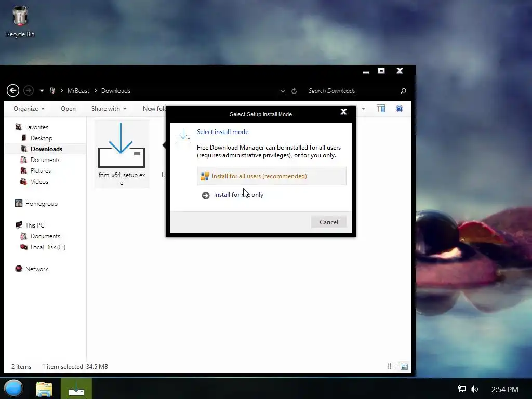The height and width of the screenshot is (399, 532).
Task: Select fdm_x64_setup.exe file
Action: [122, 154]
